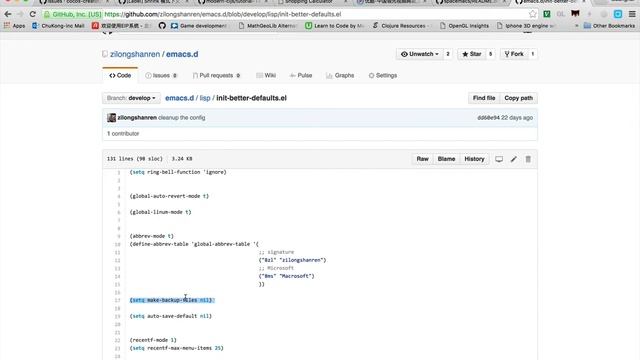Screen dimensions: 640x360
Task: Open the zilongshanren owner link
Action: tap(135, 54)
